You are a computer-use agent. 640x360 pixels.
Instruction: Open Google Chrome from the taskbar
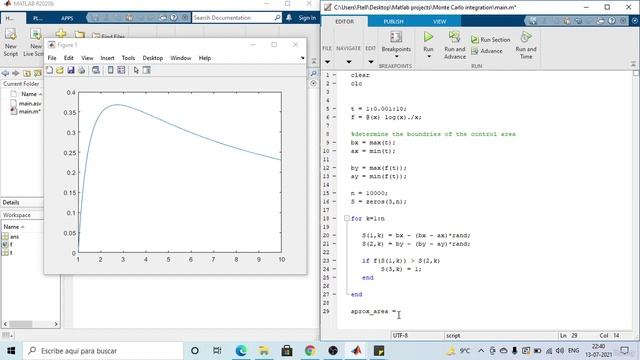[310, 351]
